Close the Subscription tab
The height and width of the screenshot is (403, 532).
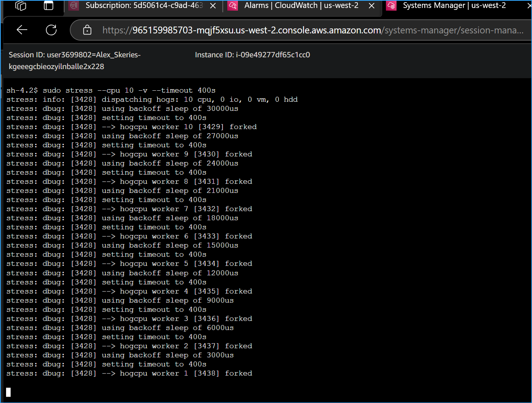point(213,6)
